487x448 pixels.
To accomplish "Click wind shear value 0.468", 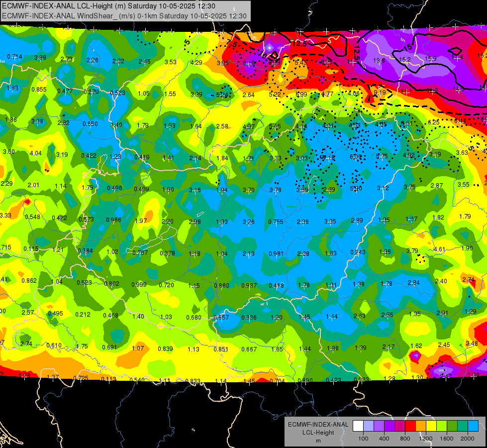I will tap(110, 316).
